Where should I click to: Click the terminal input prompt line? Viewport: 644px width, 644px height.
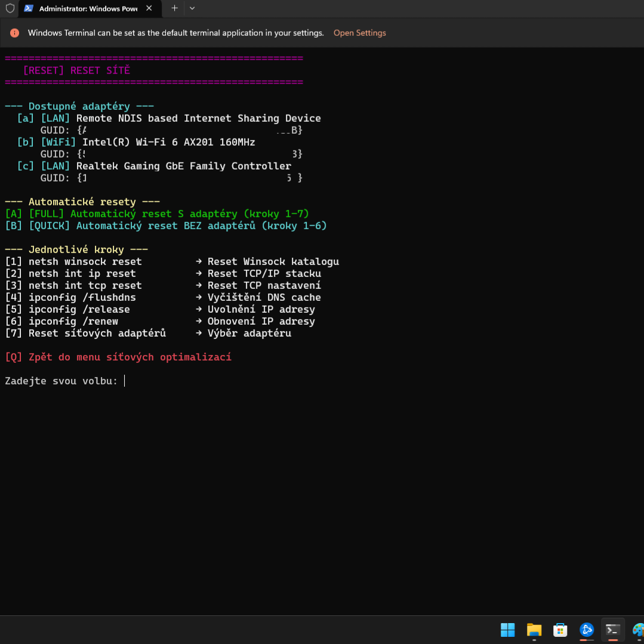[64, 381]
